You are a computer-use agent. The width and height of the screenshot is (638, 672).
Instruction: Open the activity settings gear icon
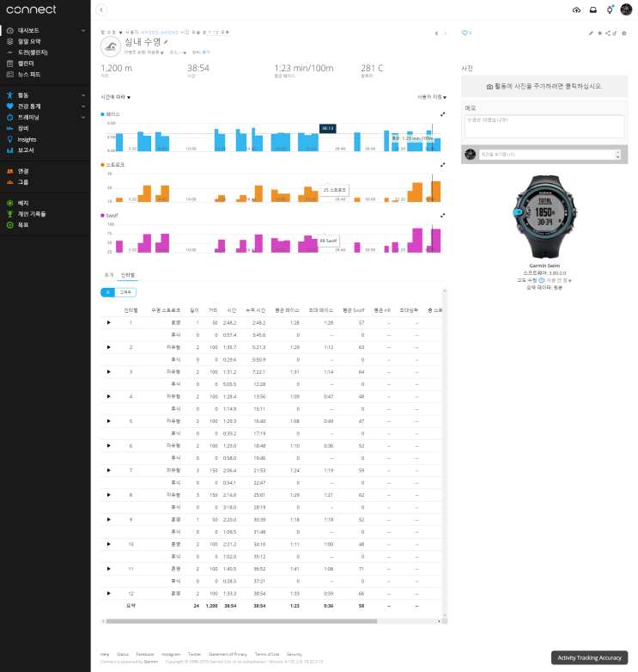click(624, 33)
